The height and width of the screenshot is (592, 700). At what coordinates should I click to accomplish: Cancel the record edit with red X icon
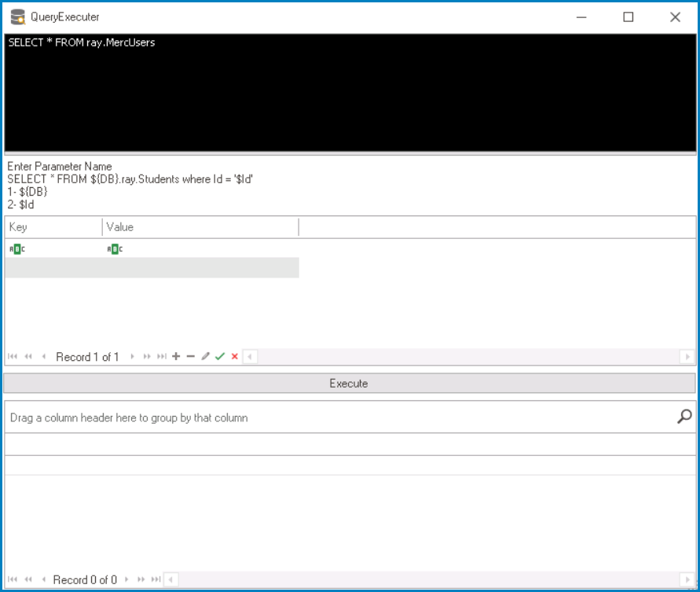tap(234, 356)
